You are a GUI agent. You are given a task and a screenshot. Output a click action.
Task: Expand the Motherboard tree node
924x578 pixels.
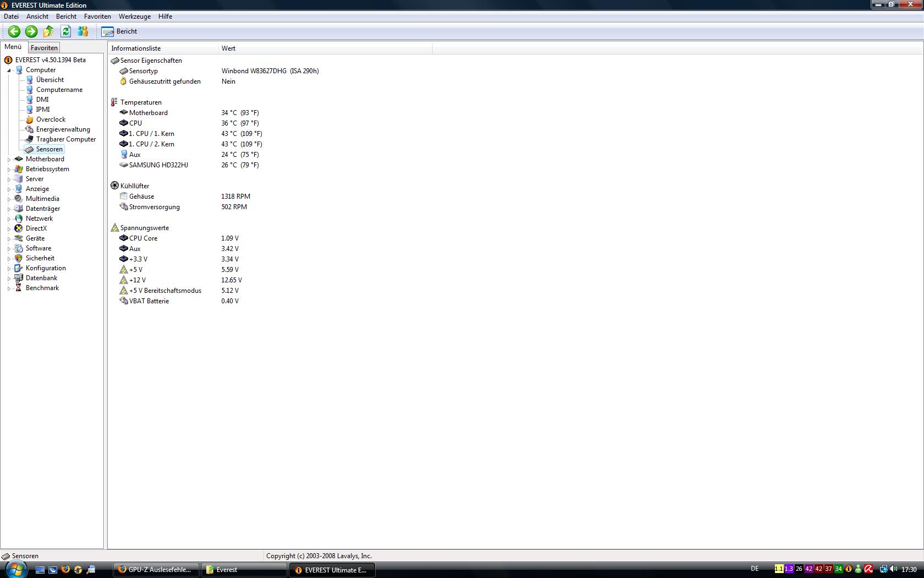click(x=9, y=160)
